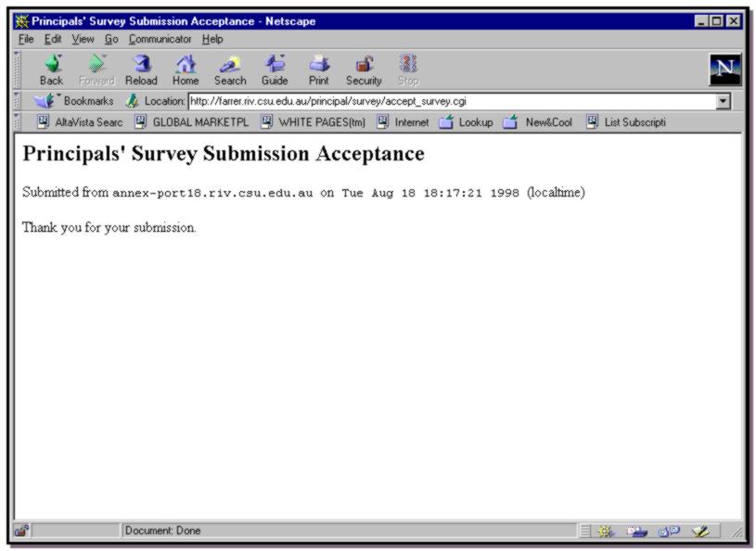Open the Edit menu

click(x=53, y=39)
